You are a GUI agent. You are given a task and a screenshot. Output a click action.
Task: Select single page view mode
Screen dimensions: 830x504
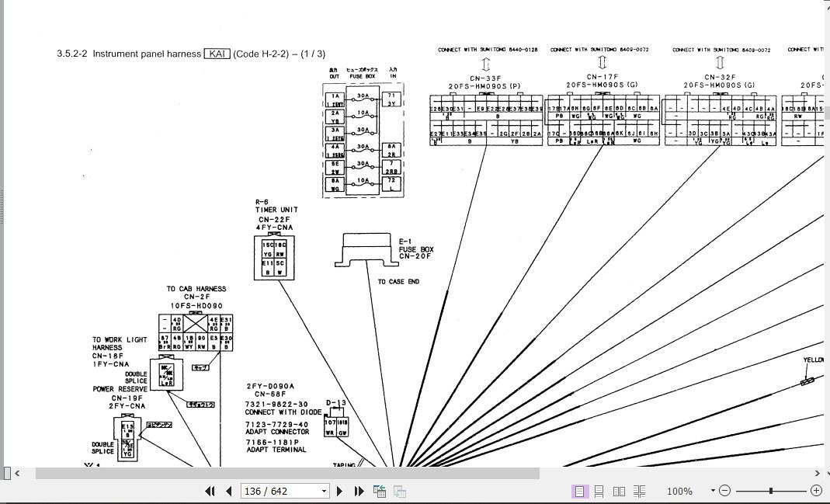(x=580, y=492)
